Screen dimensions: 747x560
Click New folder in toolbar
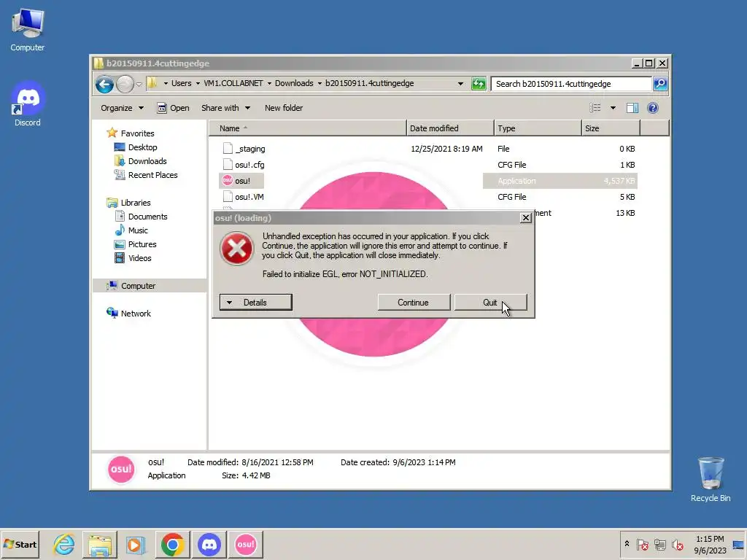[x=284, y=108]
